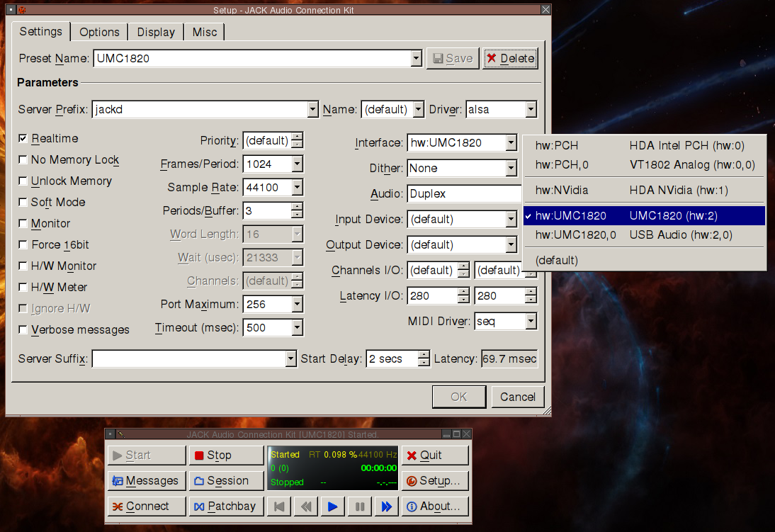Image resolution: width=775 pixels, height=532 pixels.
Task: Open the Sample Rate dropdown
Action: tap(297, 188)
